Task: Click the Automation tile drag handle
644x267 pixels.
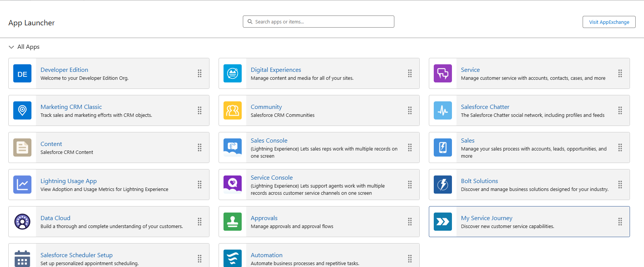Action: [x=410, y=259]
